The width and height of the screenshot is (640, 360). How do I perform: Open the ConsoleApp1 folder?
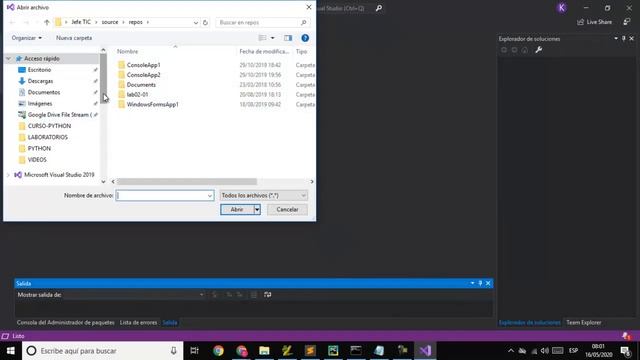(143, 65)
